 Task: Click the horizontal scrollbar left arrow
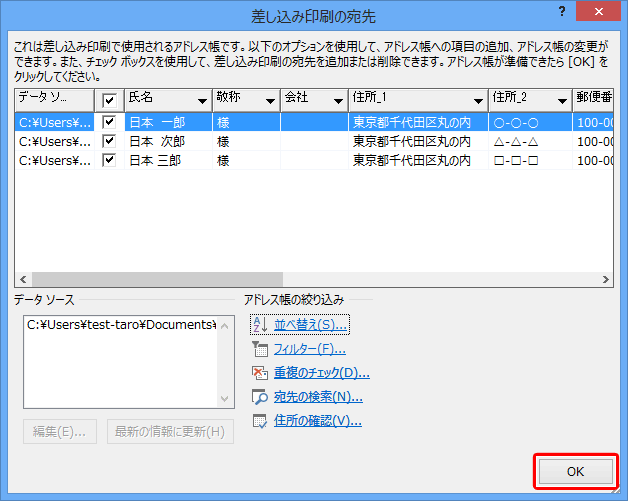point(23,279)
